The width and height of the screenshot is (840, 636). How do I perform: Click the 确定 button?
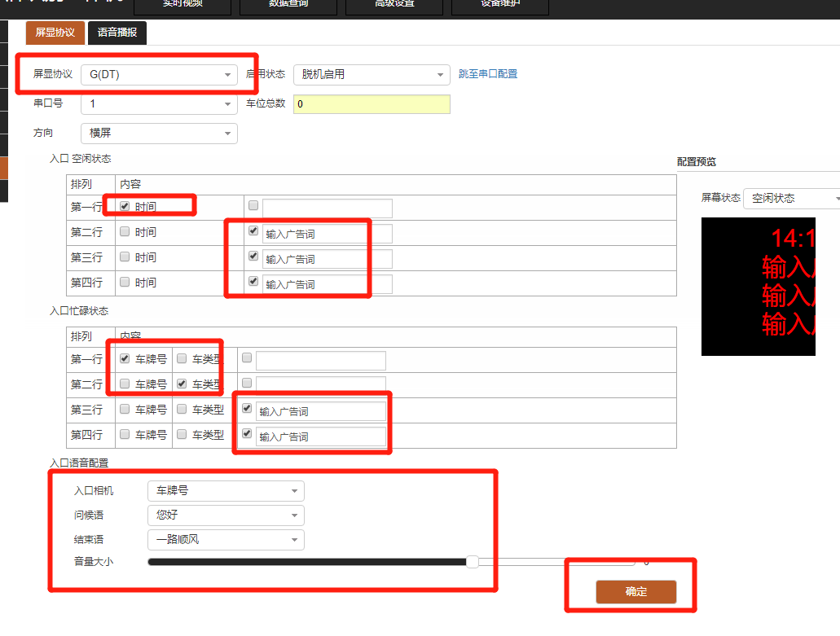point(635,592)
